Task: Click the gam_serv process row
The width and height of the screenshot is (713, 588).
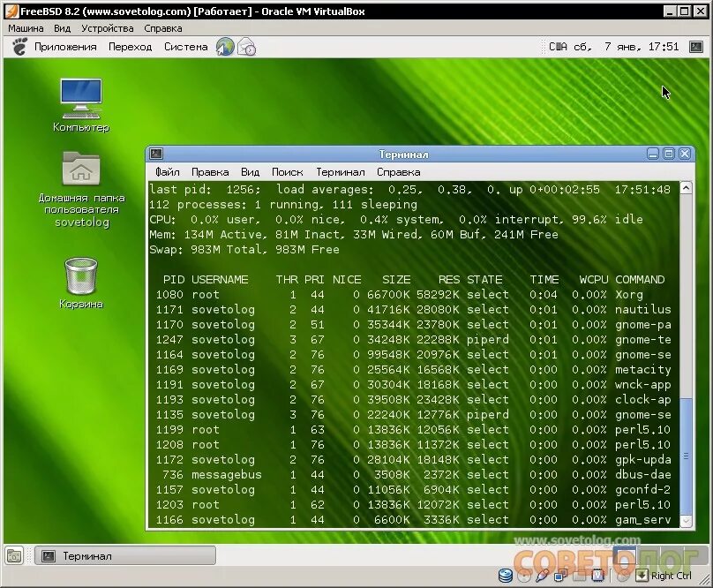Action: (x=413, y=520)
